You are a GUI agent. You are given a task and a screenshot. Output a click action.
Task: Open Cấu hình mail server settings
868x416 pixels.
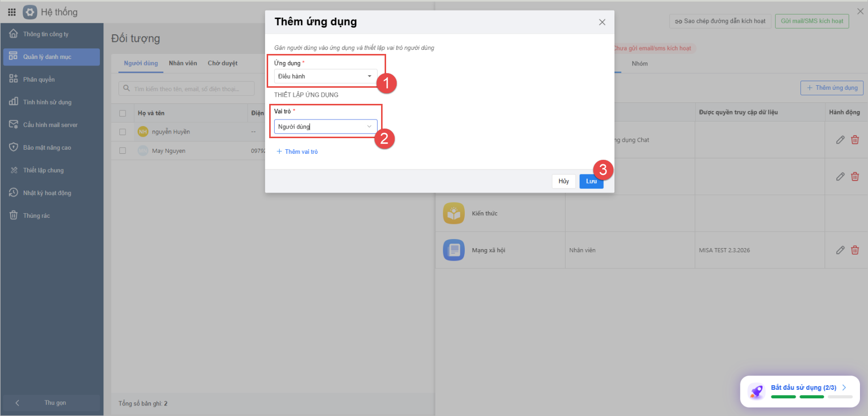pos(51,125)
